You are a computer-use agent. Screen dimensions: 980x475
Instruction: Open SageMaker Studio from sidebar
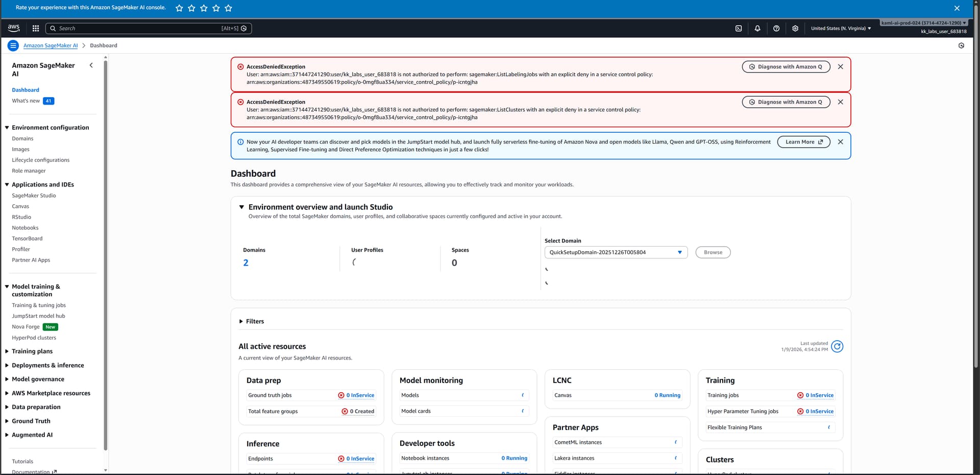[x=34, y=196]
